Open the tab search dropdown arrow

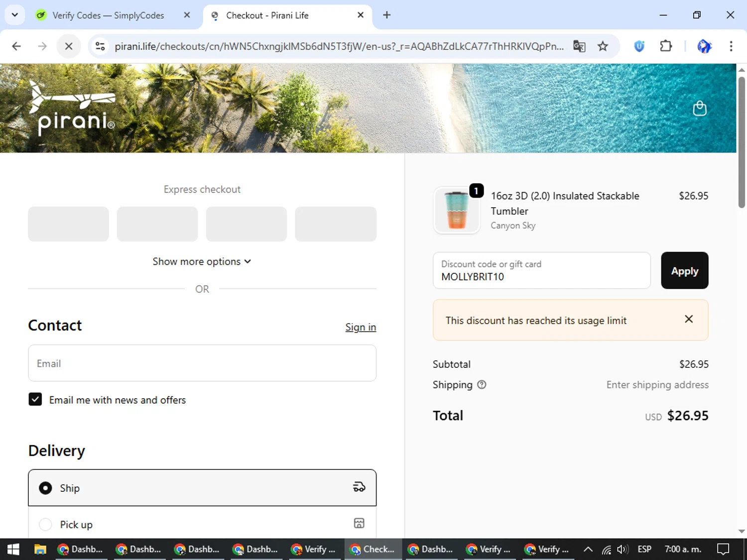(15, 15)
